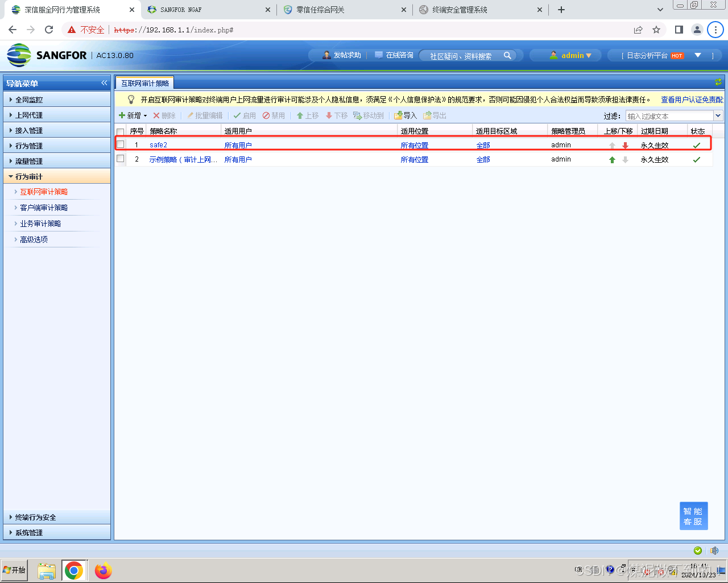Image resolution: width=728 pixels, height=583 pixels.
Task: Open the Firefox taskbar icon
Action: [103, 570]
